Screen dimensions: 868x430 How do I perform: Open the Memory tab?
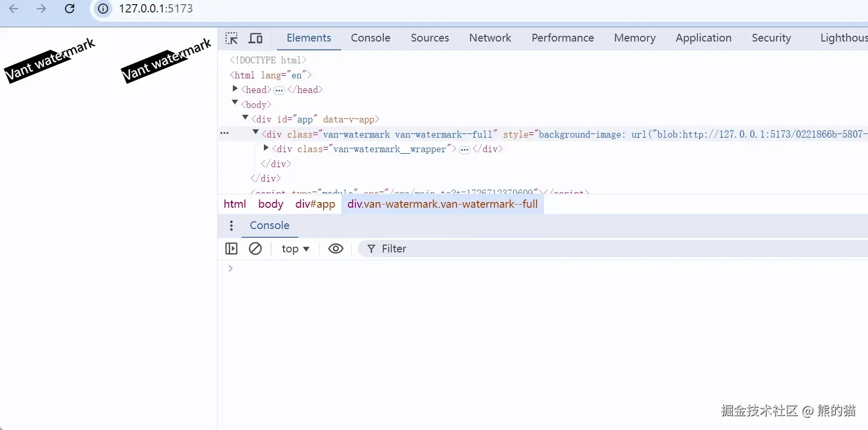(635, 38)
